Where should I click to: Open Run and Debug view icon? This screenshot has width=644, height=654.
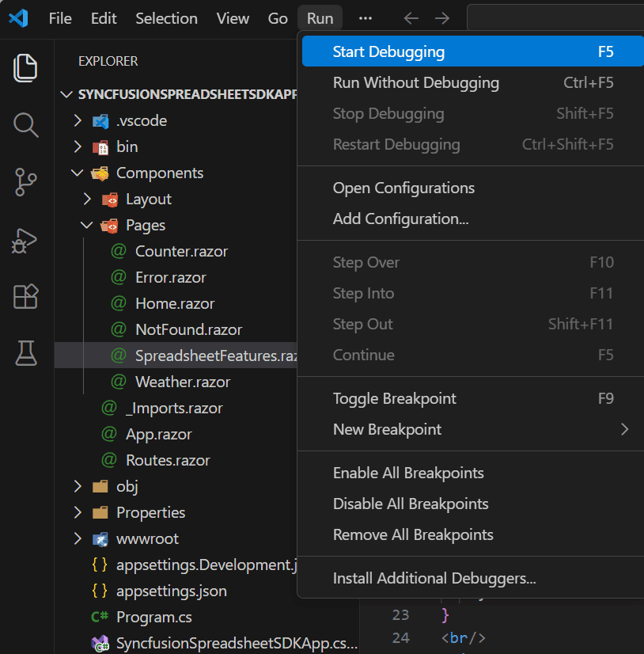click(x=26, y=240)
